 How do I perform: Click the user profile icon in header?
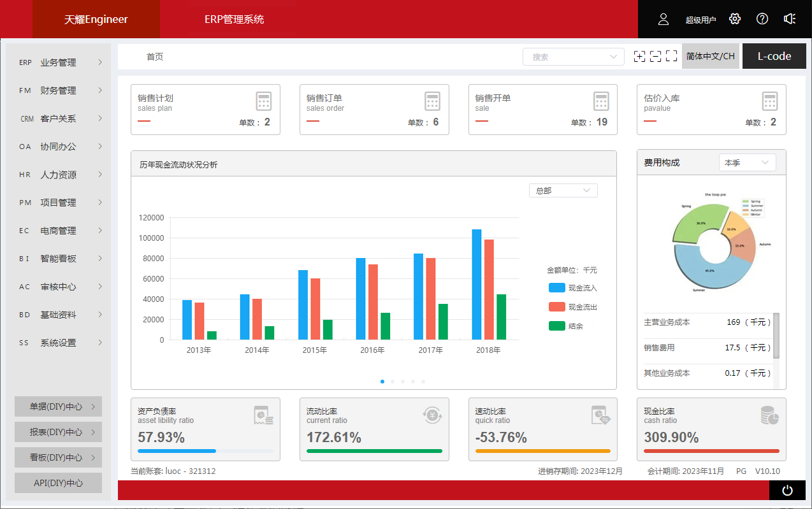[x=663, y=19]
